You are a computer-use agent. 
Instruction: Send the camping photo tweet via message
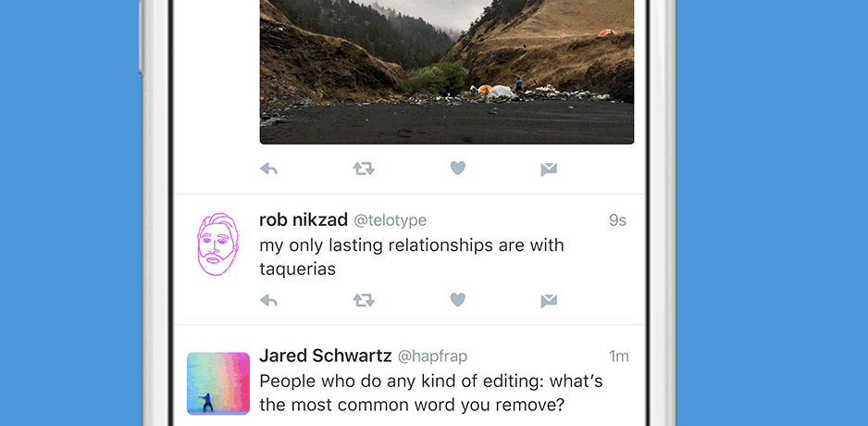pos(549,169)
